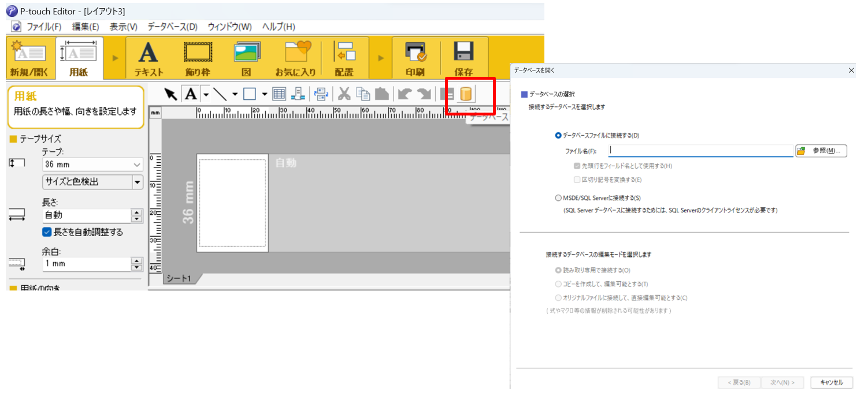
Task: Select the rectangle shape tool
Action: point(250,94)
